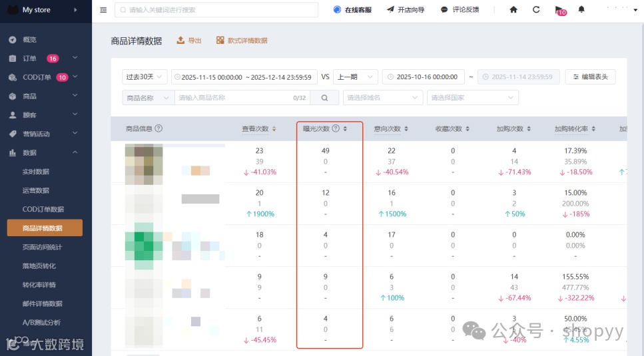
Task: Click the 款式详情数据 grid icon
Action: tap(220, 40)
